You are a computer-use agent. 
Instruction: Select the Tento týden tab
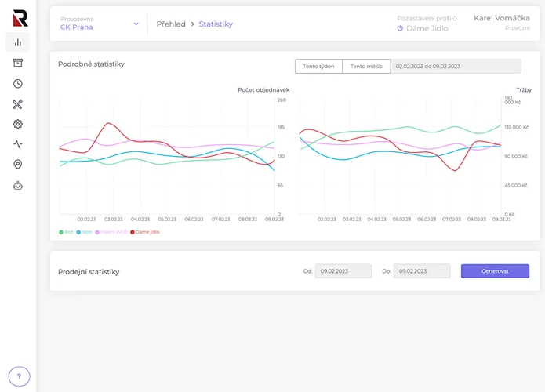[x=318, y=67]
